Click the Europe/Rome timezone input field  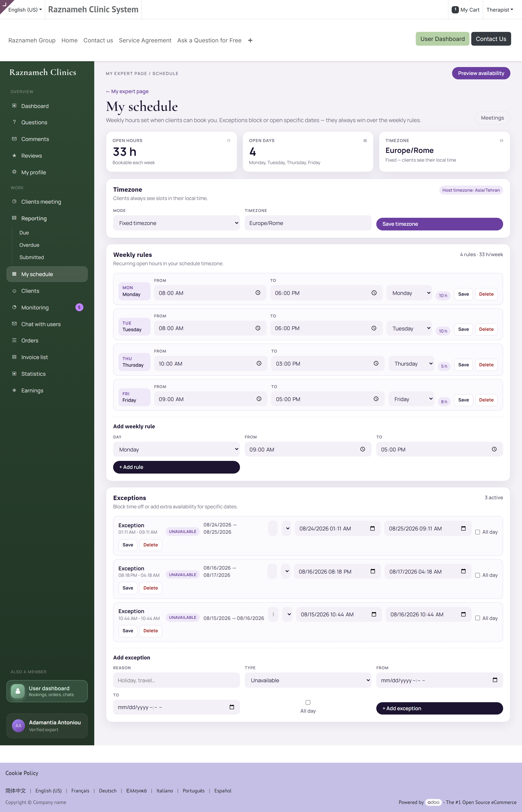[x=308, y=223]
